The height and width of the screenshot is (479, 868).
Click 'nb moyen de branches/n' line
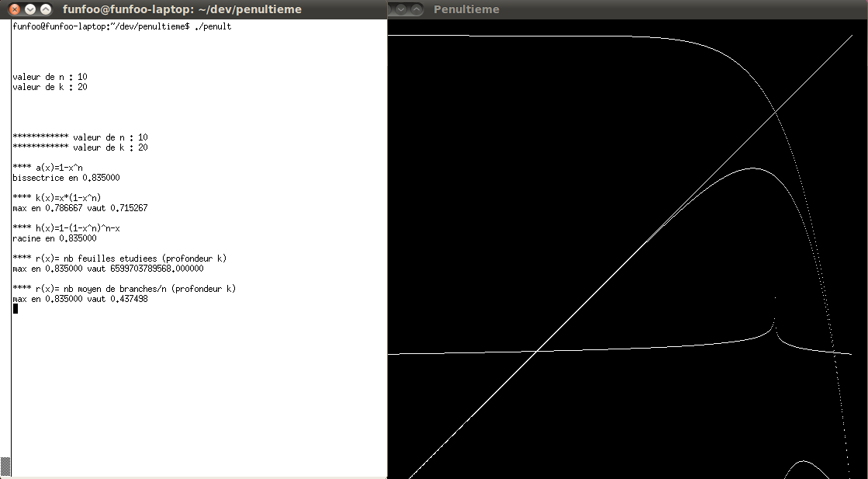click(x=124, y=289)
